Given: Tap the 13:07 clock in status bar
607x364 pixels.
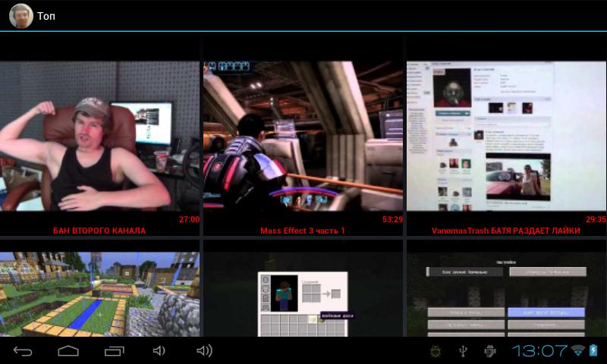Looking at the screenshot, I should click(540, 351).
